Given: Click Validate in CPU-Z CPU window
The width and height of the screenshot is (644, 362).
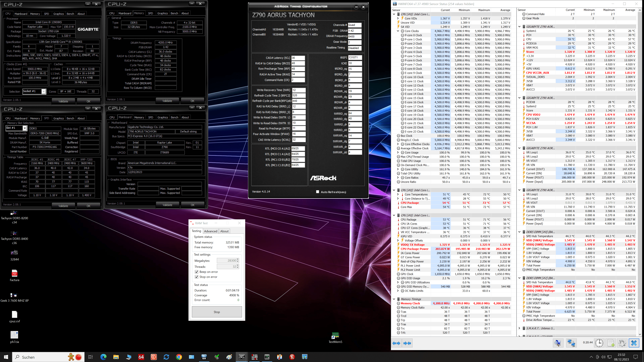Looking at the screenshot, I should point(63,101).
